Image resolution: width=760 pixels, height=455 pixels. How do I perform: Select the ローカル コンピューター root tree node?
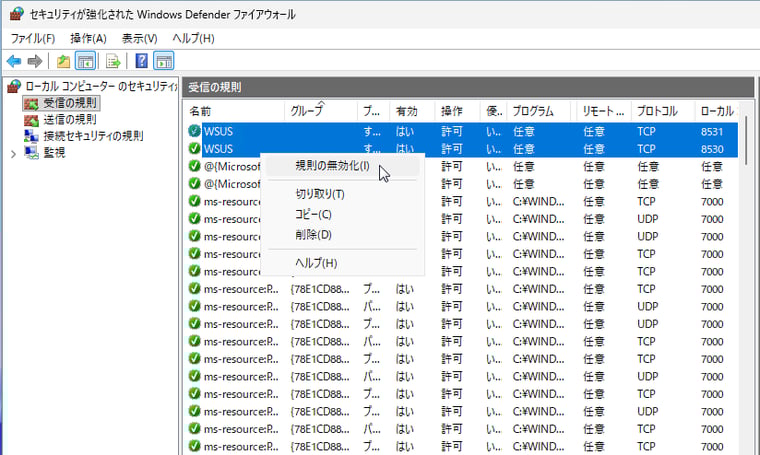pos(101,86)
